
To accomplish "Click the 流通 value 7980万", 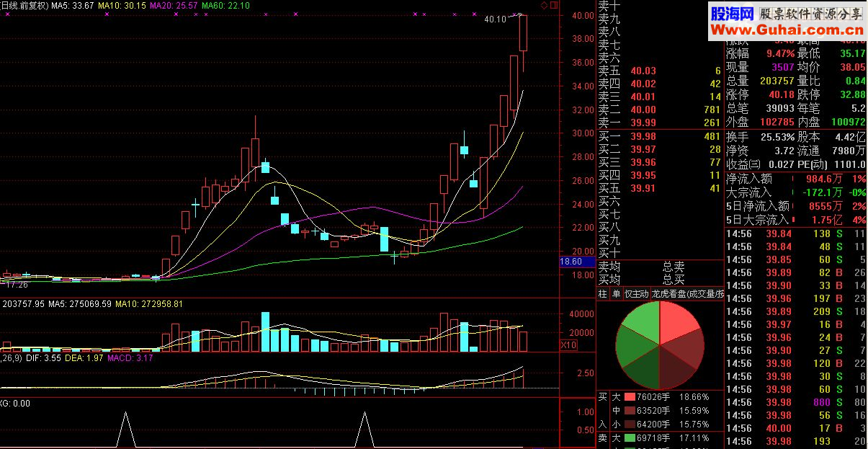I will coord(851,151).
